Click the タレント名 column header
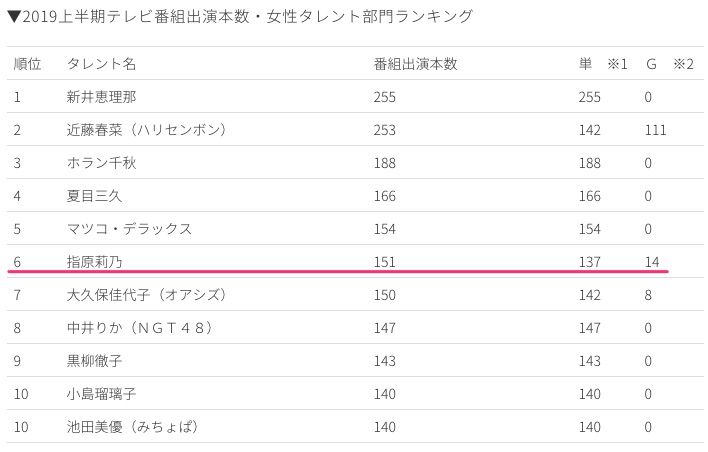This screenshot has height=452, width=708. tap(101, 64)
